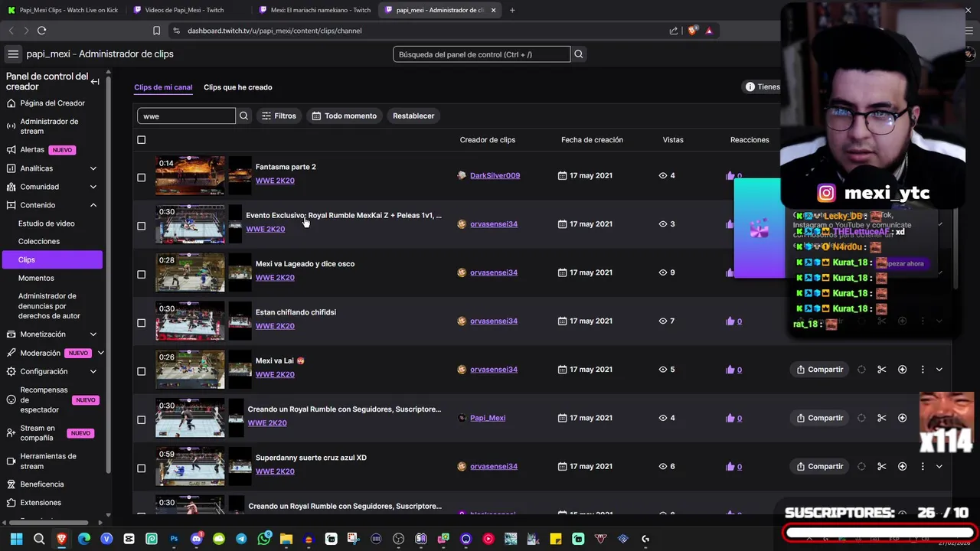This screenshot has height=551, width=980.
Task: Open WWE 2K20 link under Fantasma parte 2
Action: pos(275,181)
